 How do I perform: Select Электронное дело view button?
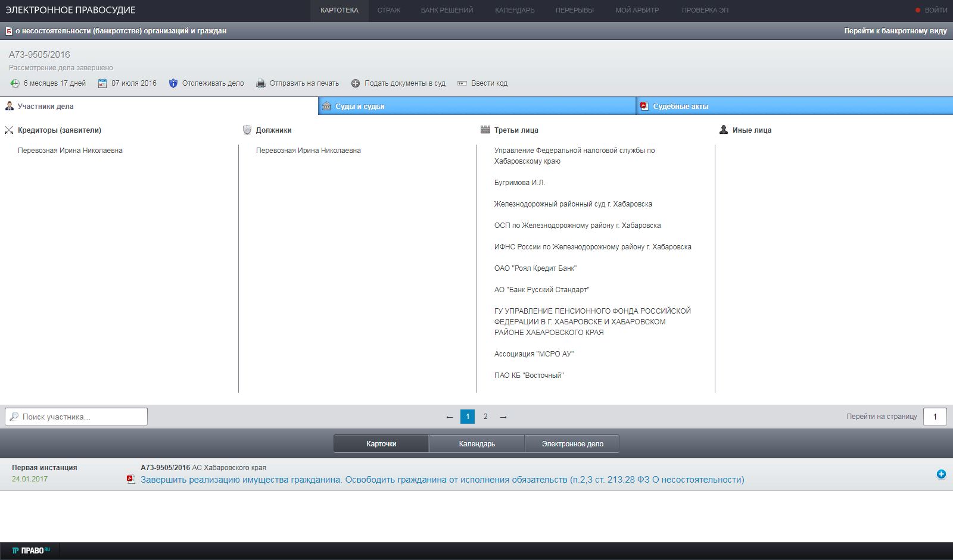click(572, 444)
